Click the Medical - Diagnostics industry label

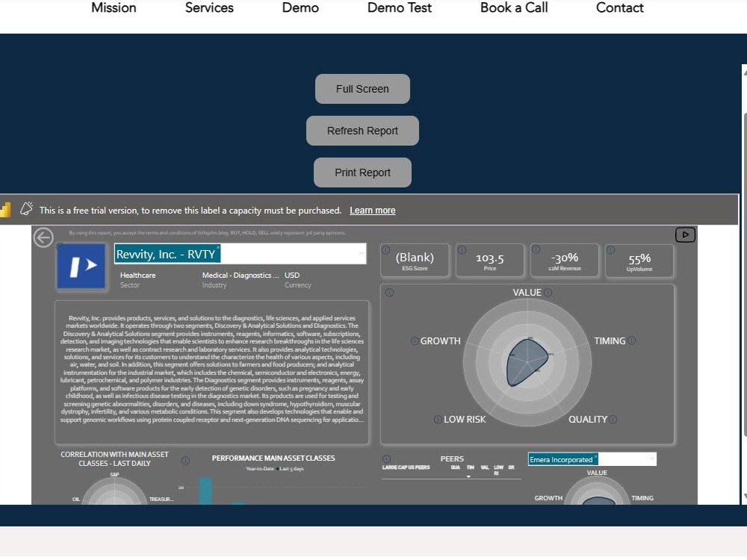coord(240,276)
